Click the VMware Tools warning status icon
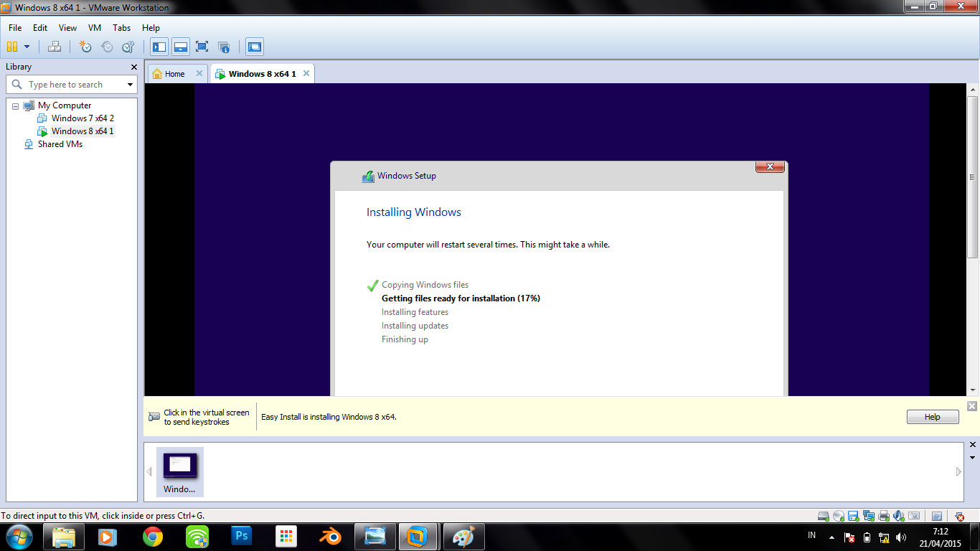Image resolution: width=980 pixels, height=551 pixels. coord(959,516)
